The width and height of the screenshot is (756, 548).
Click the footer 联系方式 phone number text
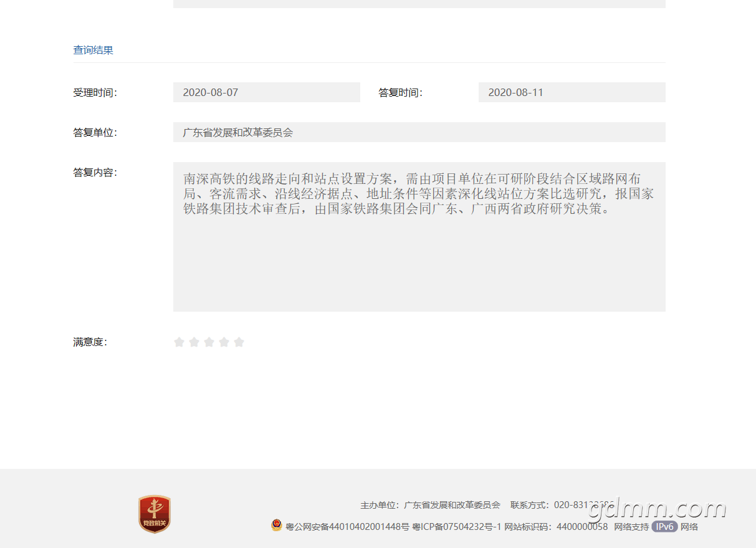click(x=562, y=505)
